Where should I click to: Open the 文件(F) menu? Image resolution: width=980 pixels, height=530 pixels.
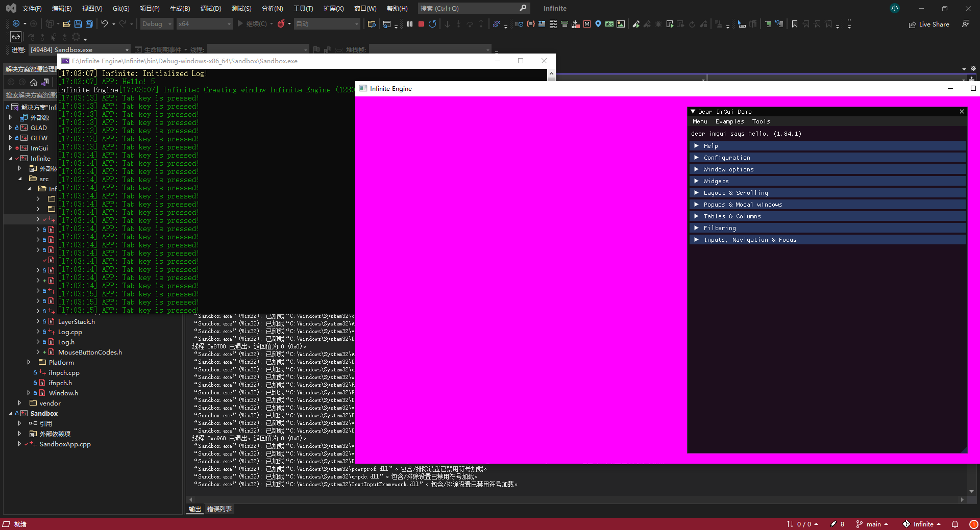[x=32, y=8]
